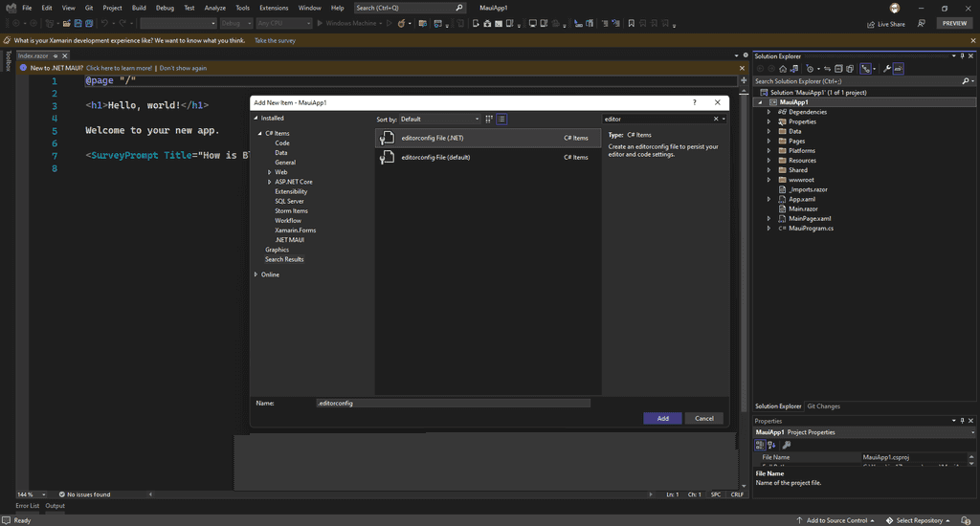Click the Save icon in the main toolbar
Viewport: 980px width, 526px height.
tap(78, 23)
